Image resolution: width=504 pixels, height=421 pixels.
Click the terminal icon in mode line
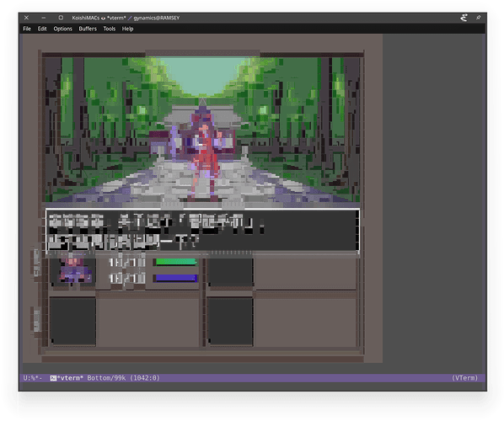(53, 378)
